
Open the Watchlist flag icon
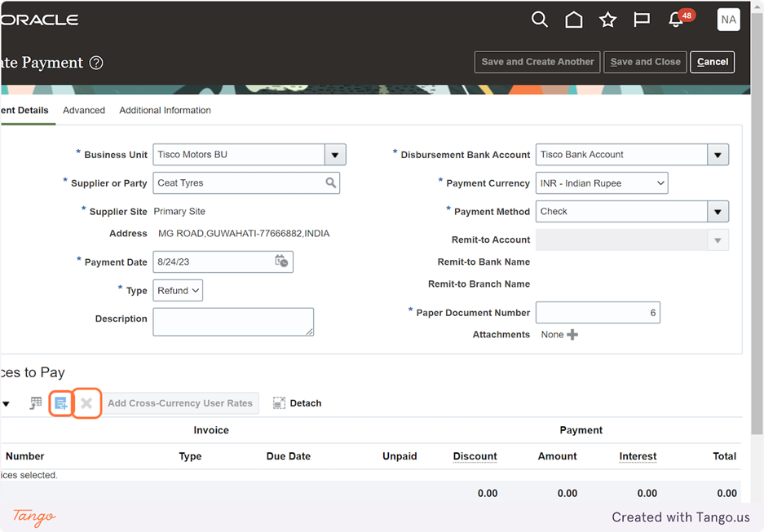[642, 20]
